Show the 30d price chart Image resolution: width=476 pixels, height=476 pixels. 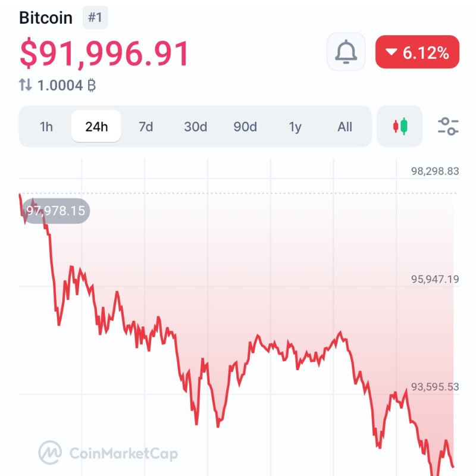tap(196, 127)
